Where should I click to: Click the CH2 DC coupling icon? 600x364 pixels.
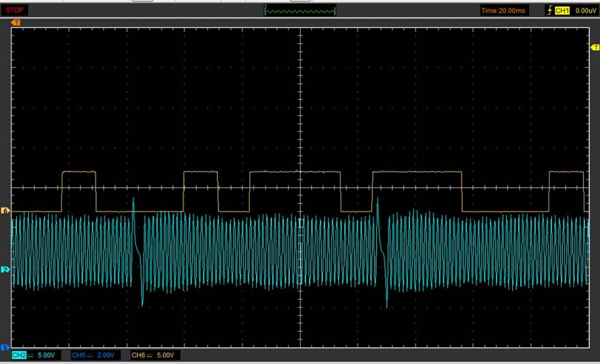[30, 356]
